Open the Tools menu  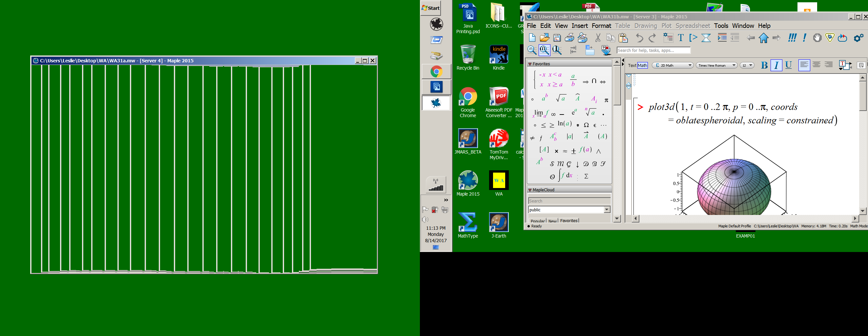(721, 26)
